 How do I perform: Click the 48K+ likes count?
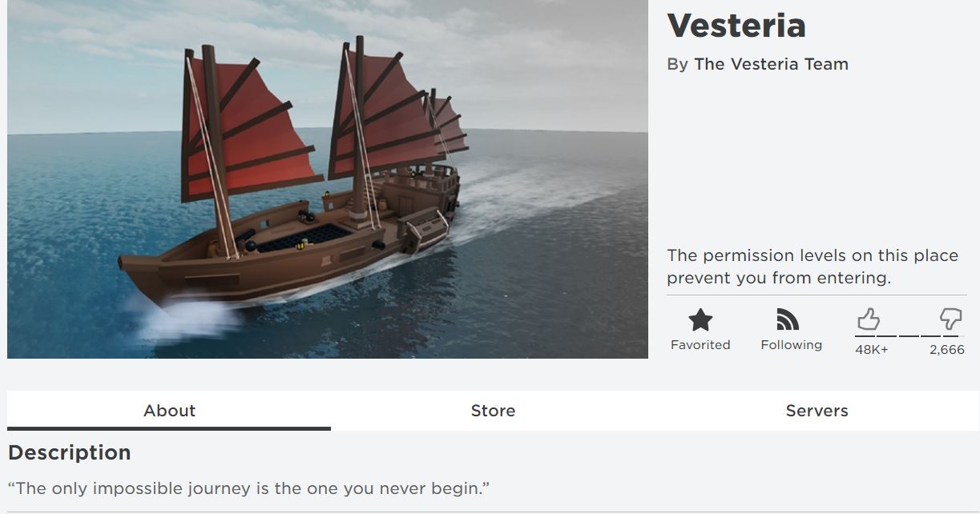tap(871, 349)
